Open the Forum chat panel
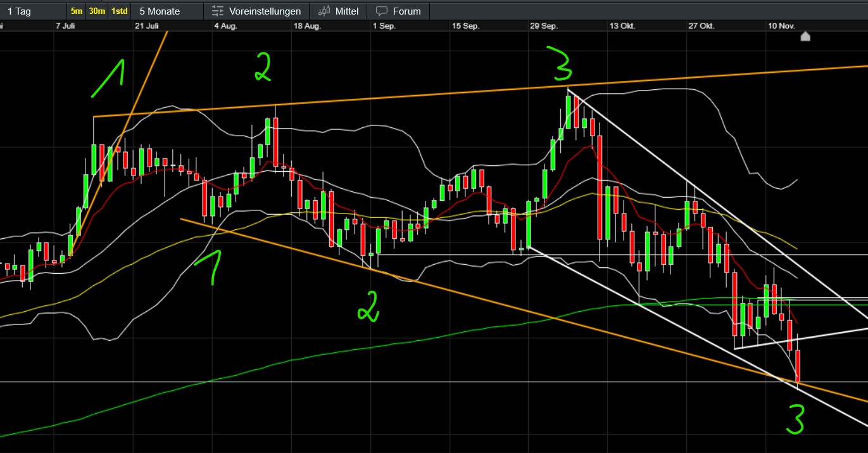This screenshot has height=453, width=868. tap(399, 11)
